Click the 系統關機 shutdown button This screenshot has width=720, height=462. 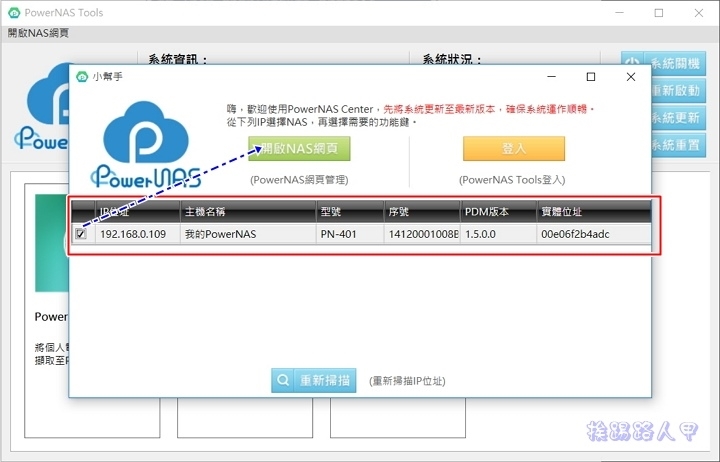point(664,64)
